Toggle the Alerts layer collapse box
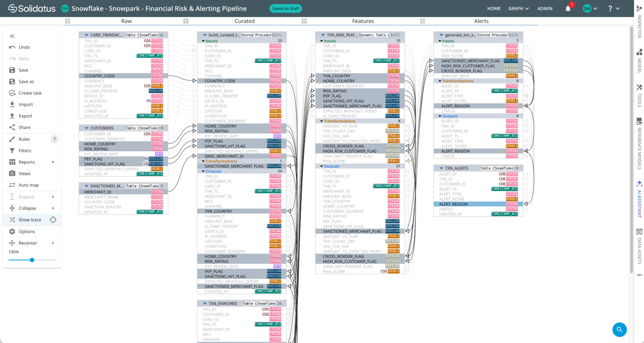 tap(422, 21)
